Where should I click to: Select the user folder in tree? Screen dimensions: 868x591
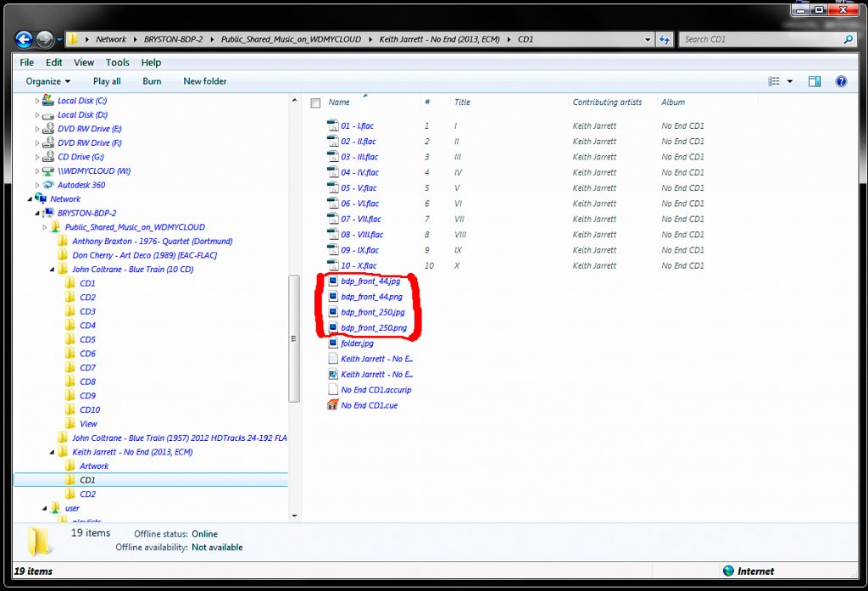72,508
